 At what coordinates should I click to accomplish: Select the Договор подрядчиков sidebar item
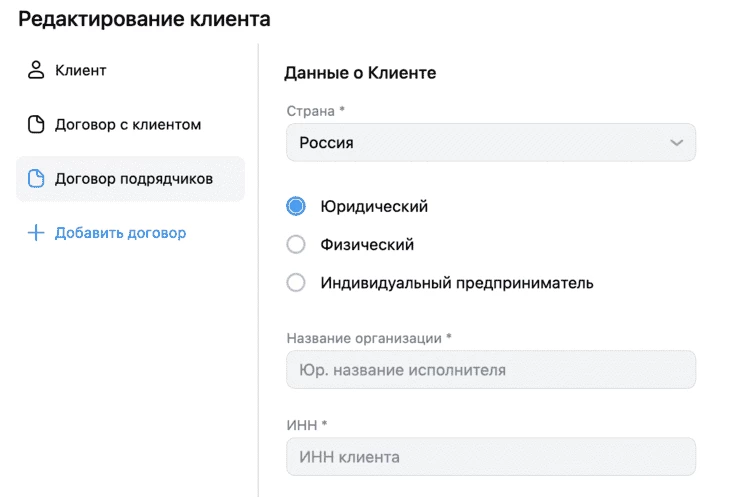coord(131,179)
